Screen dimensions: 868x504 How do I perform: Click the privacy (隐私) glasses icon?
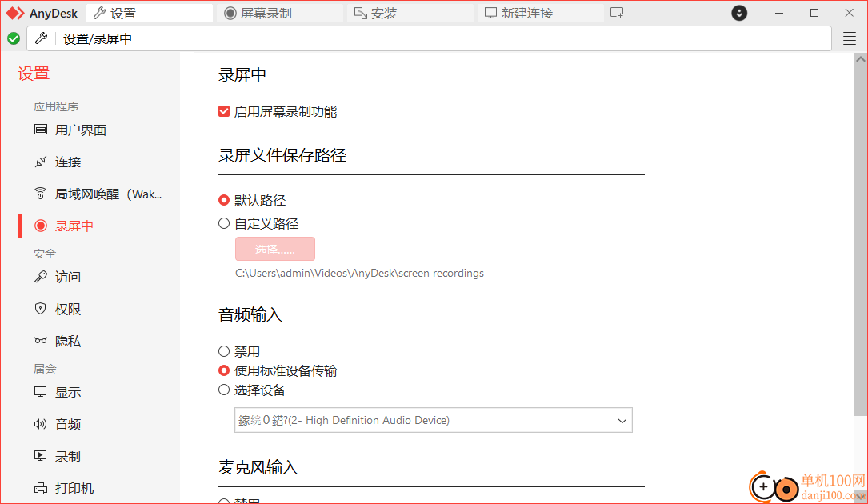41,341
